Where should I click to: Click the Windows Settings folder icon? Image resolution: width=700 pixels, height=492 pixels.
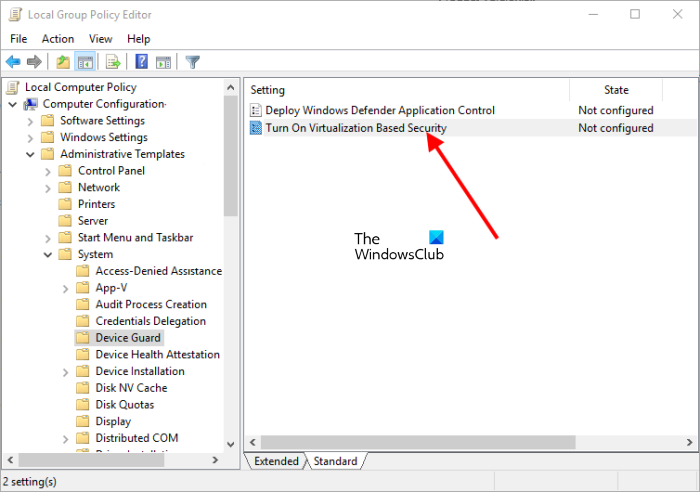pos(47,137)
